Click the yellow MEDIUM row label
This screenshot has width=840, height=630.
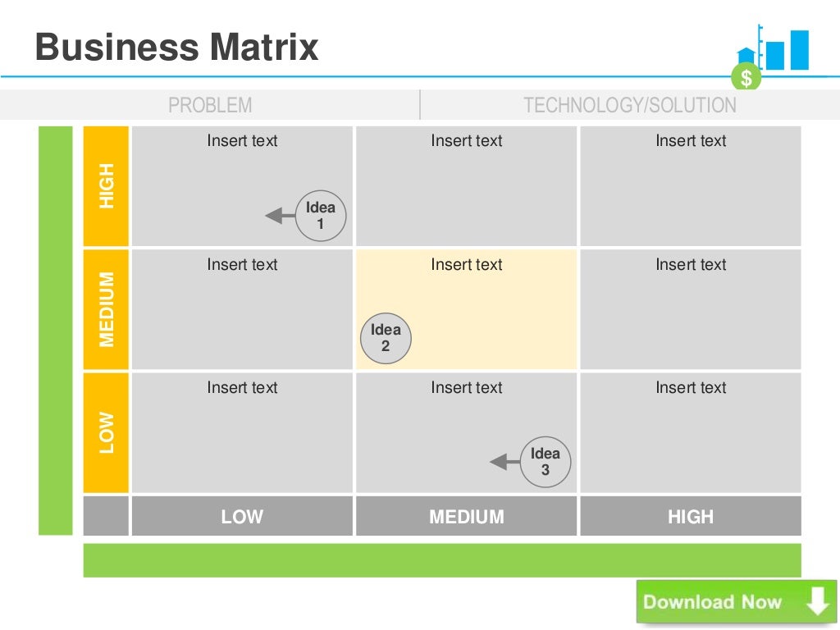coord(106,309)
